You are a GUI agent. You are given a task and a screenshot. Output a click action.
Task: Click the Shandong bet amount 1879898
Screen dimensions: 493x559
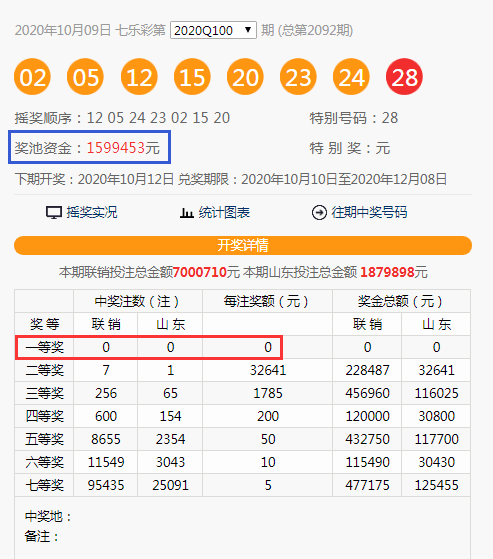pyautogui.click(x=387, y=272)
